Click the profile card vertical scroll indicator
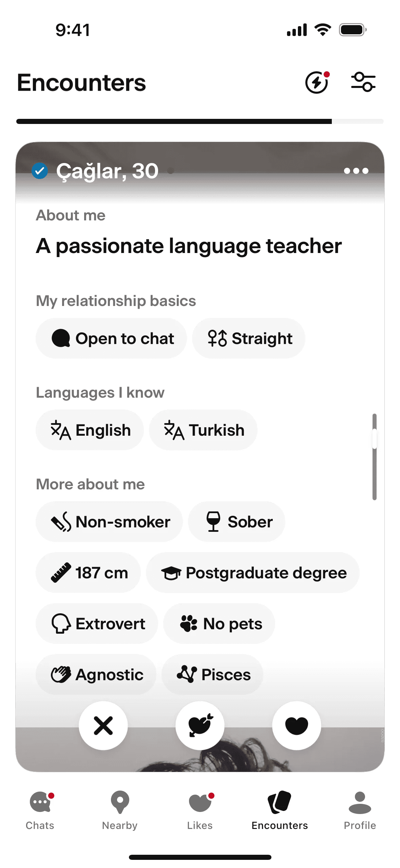Screen dimensions: 400x868 (375, 457)
